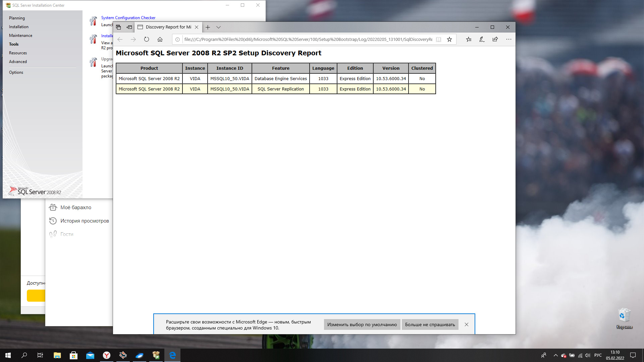
Task: Open the Edge reading view icon
Action: click(x=438, y=40)
